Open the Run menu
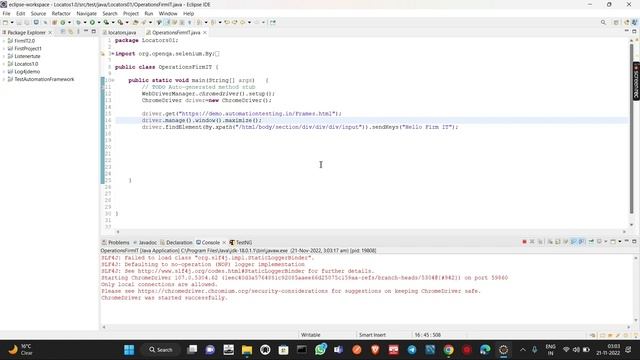640x360 pixels. tap(149, 13)
